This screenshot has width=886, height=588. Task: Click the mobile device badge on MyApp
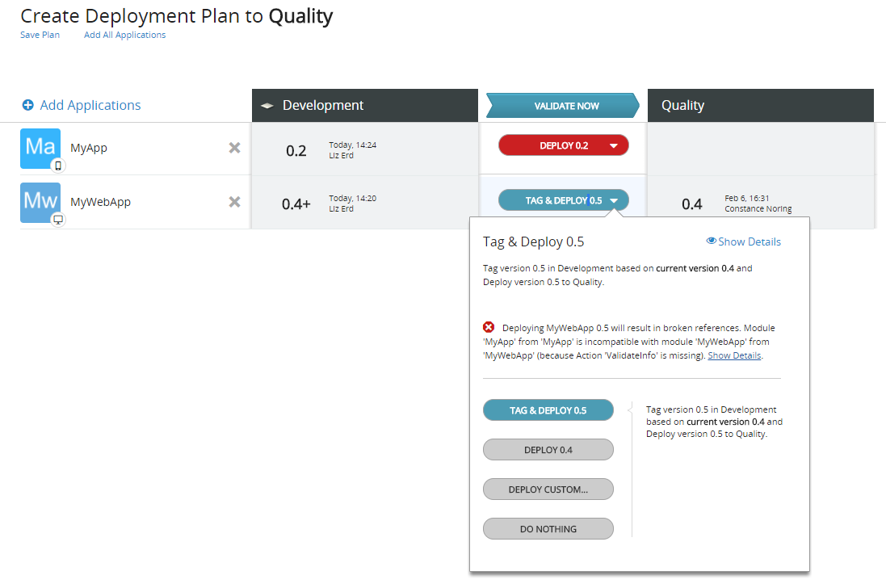57,166
